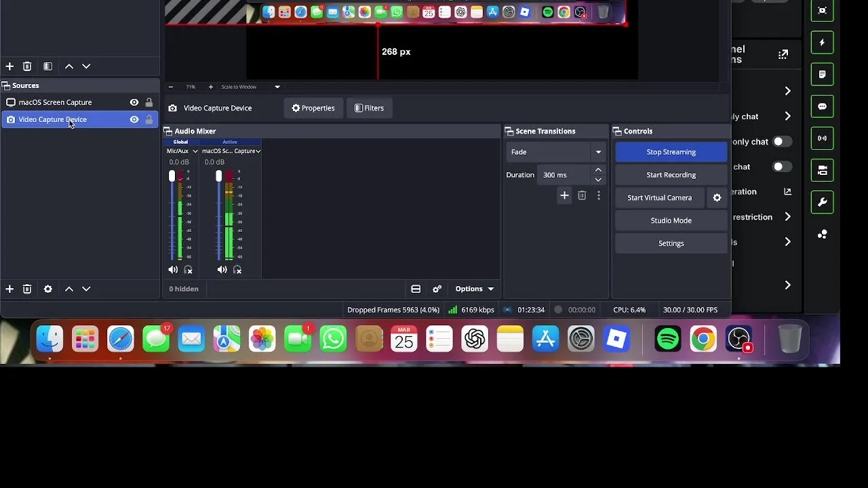Screen dimensions: 868x488
Task: Switch to the Active tab in Audio Mixer
Action: 230,142
